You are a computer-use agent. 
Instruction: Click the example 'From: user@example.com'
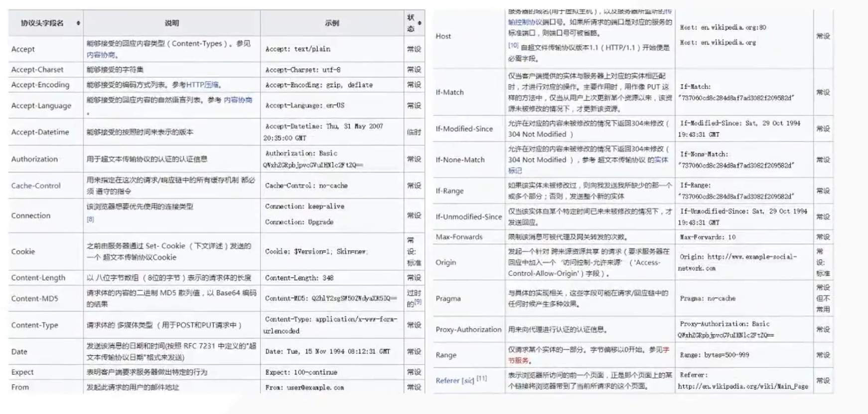point(304,387)
